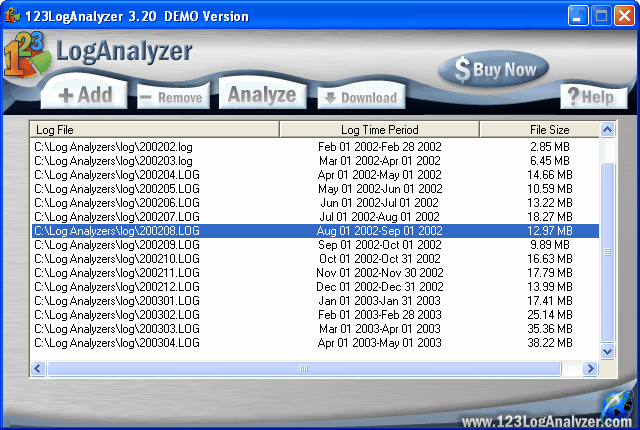Click the 123 LogAnalyzer logo icon

[27, 55]
